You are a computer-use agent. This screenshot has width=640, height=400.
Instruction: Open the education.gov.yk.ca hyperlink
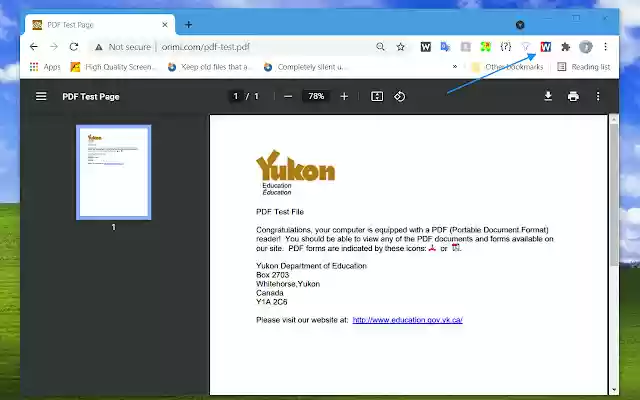[407, 320]
